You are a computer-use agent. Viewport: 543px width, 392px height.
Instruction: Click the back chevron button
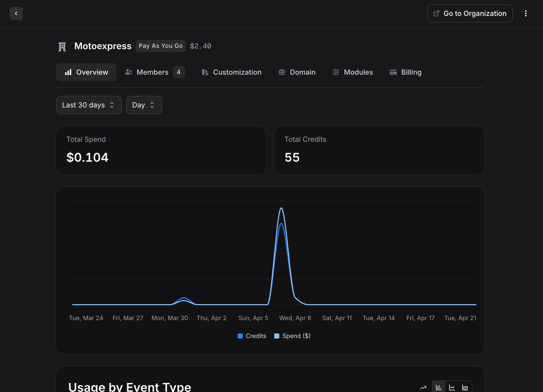16,13
